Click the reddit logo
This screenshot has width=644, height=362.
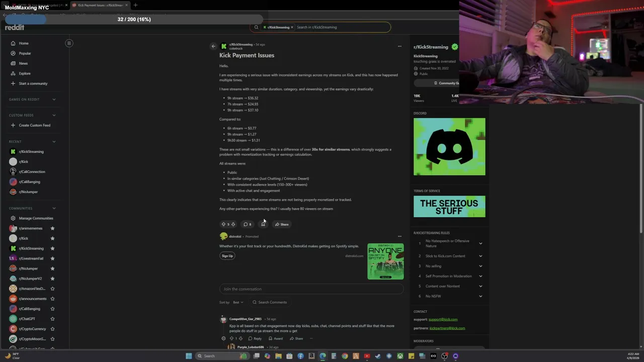(x=15, y=27)
